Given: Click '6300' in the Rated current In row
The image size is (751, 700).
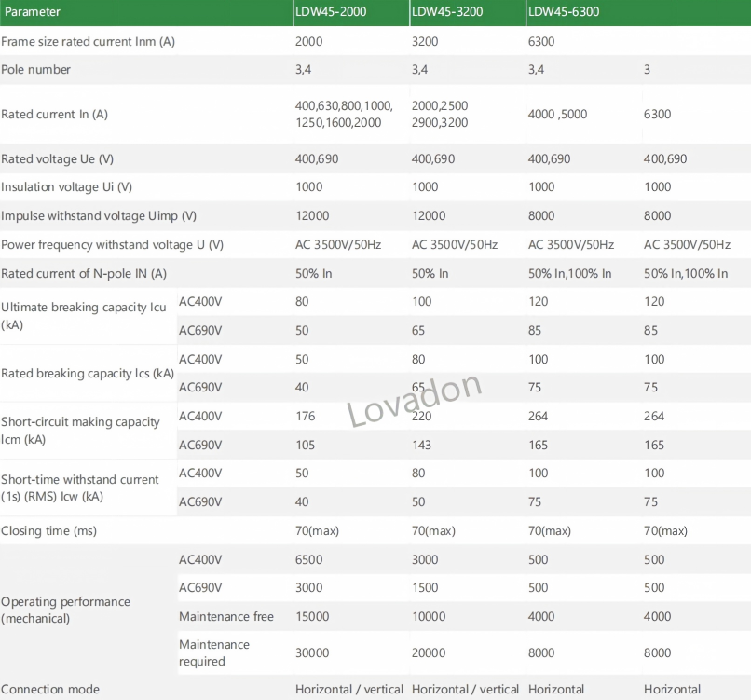Looking at the screenshot, I should pos(657,114).
